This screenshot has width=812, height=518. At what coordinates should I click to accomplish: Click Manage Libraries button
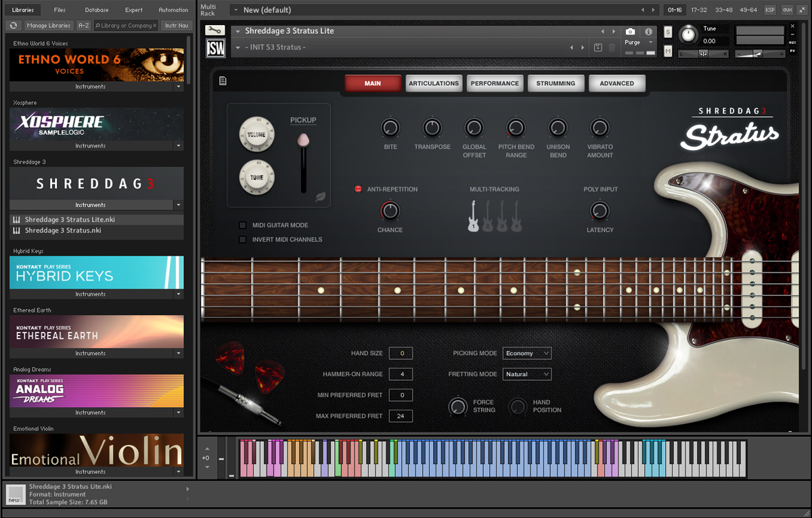click(49, 26)
